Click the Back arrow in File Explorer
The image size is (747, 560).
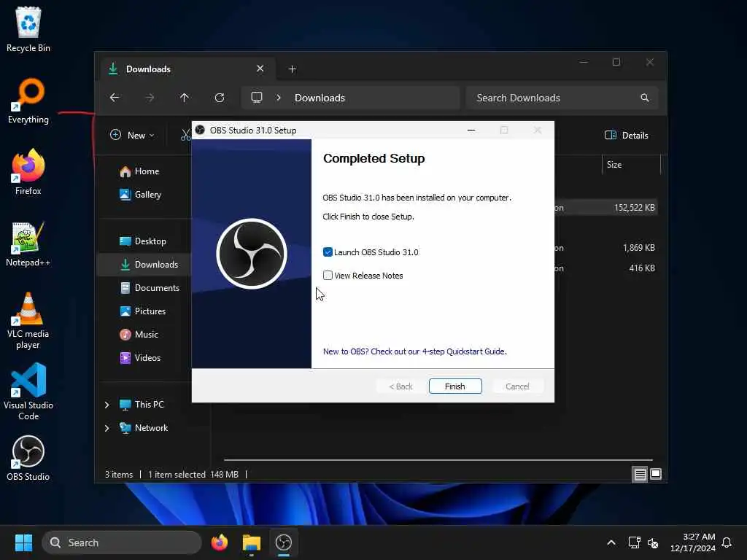point(115,98)
